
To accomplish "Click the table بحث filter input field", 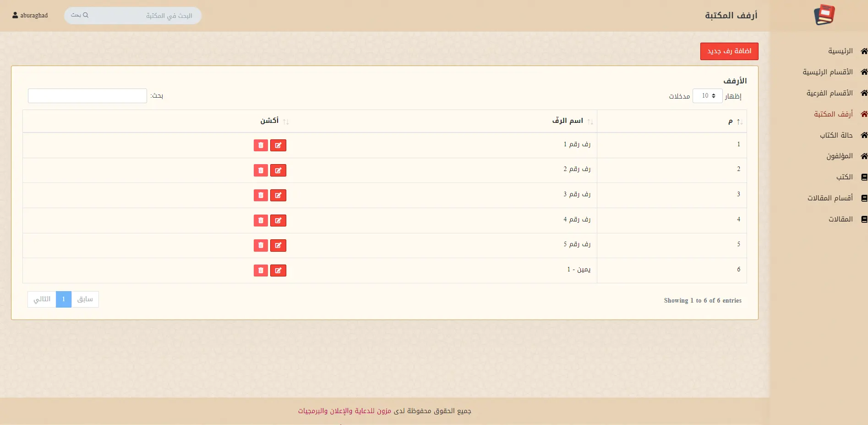I will point(87,96).
